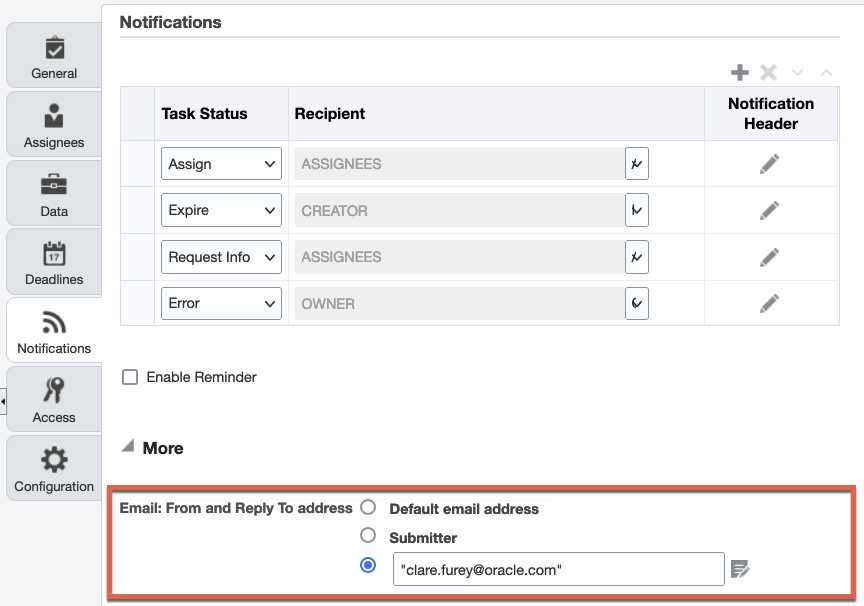Switch to the Assignees tab
864x606 pixels.
click(x=53, y=124)
